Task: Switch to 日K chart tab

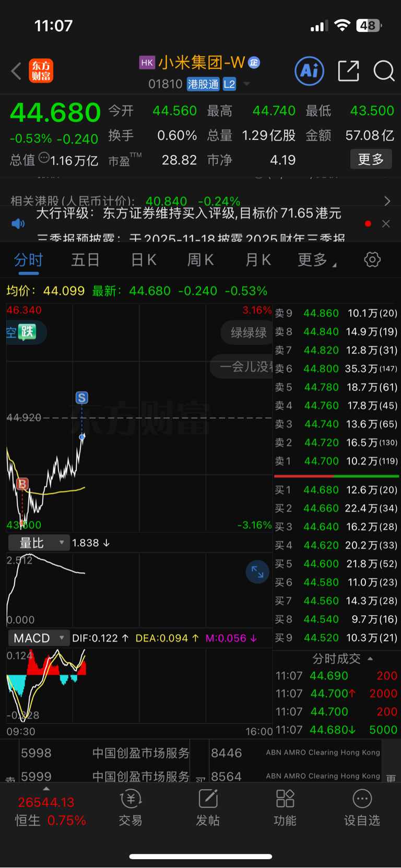Action: click(144, 260)
